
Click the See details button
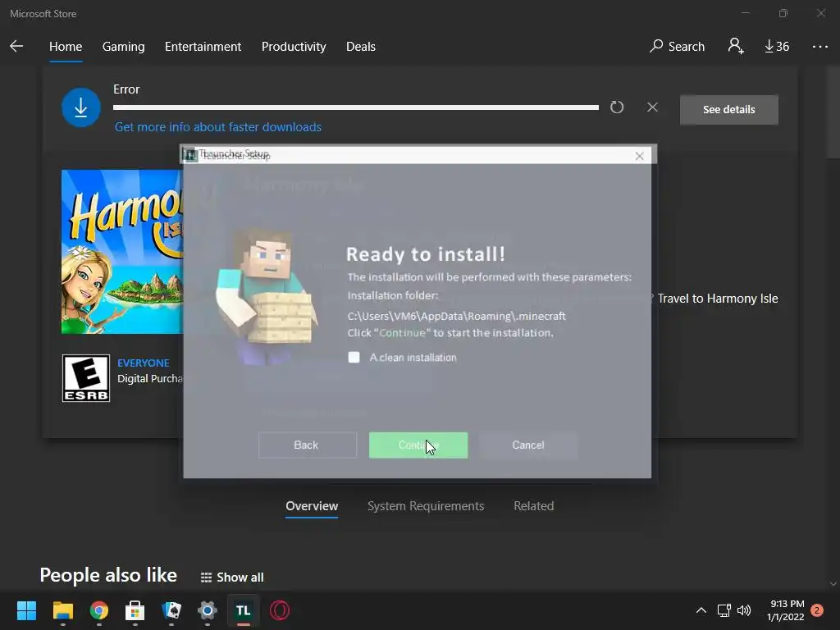coord(728,109)
